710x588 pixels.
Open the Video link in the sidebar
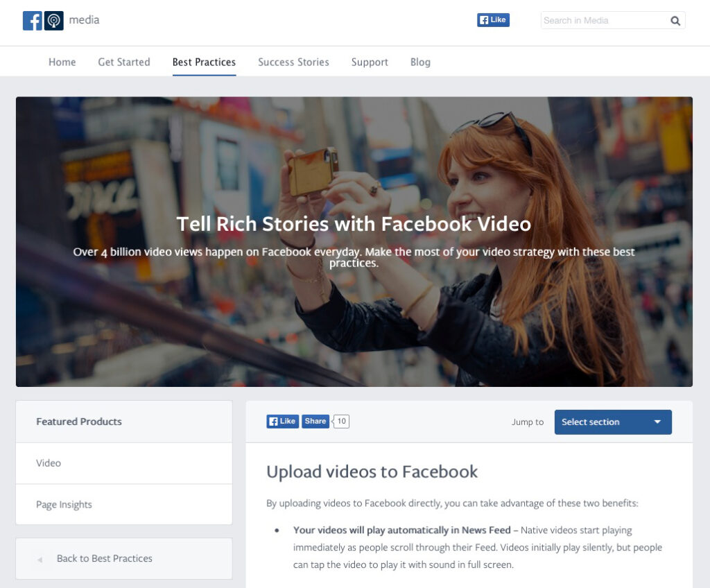point(49,462)
